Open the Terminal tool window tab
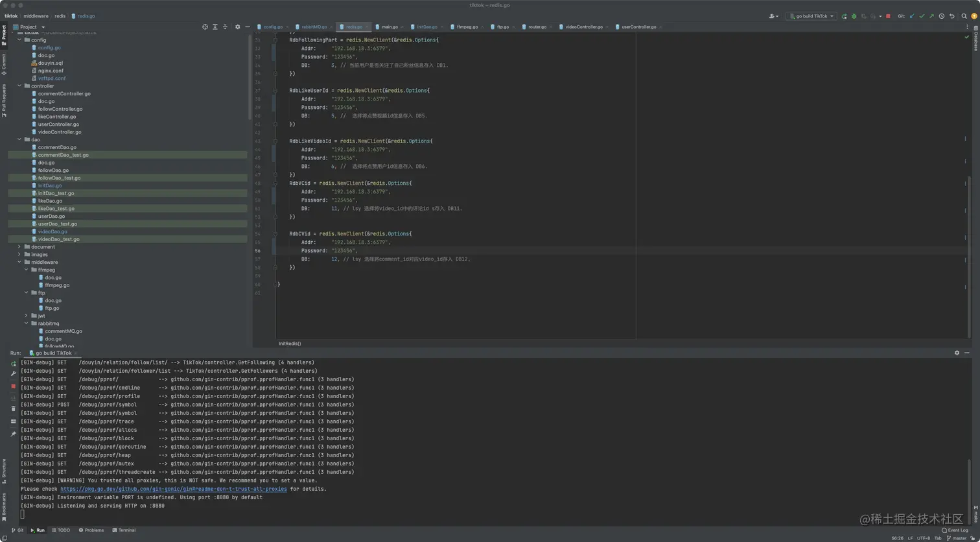This screenshot has height=542, width=980. (x=124, y=530)
